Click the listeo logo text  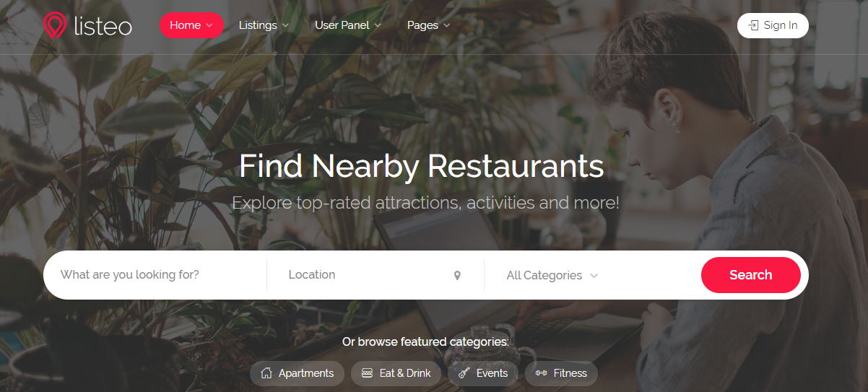click(103, 26)
